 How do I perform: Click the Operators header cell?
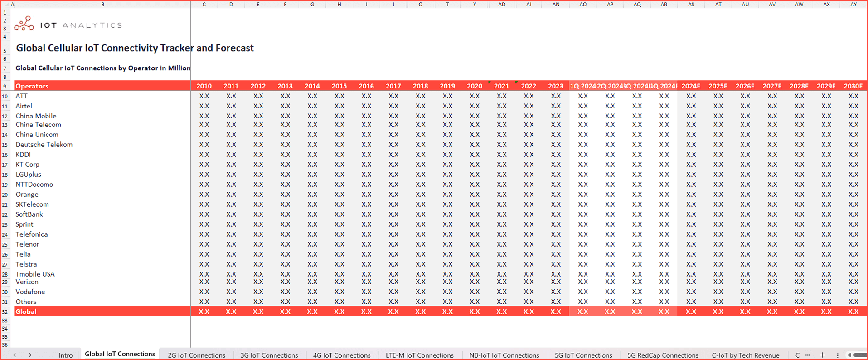(102, 86)
